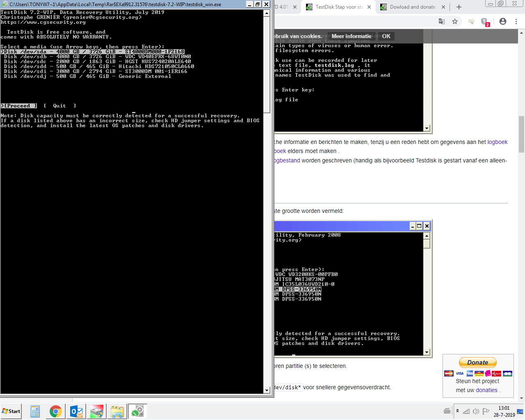The width and height of the screenshot is (525, 420).
Task: Click the https://www.cgsecurity.org text in console
Action: 43,22
